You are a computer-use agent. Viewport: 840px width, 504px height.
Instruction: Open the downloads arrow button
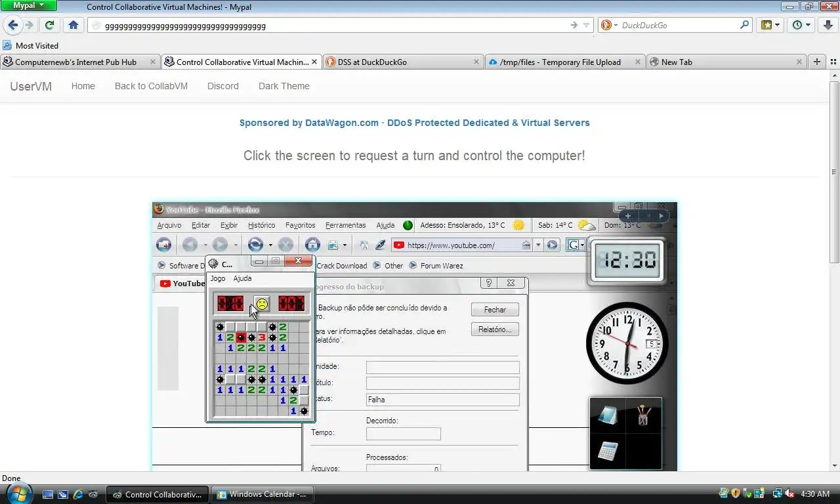click(x=828, y=25)
